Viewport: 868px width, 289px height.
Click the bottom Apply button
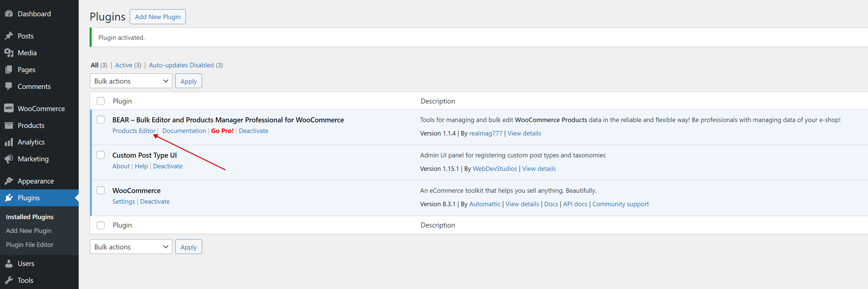point(188,247)
